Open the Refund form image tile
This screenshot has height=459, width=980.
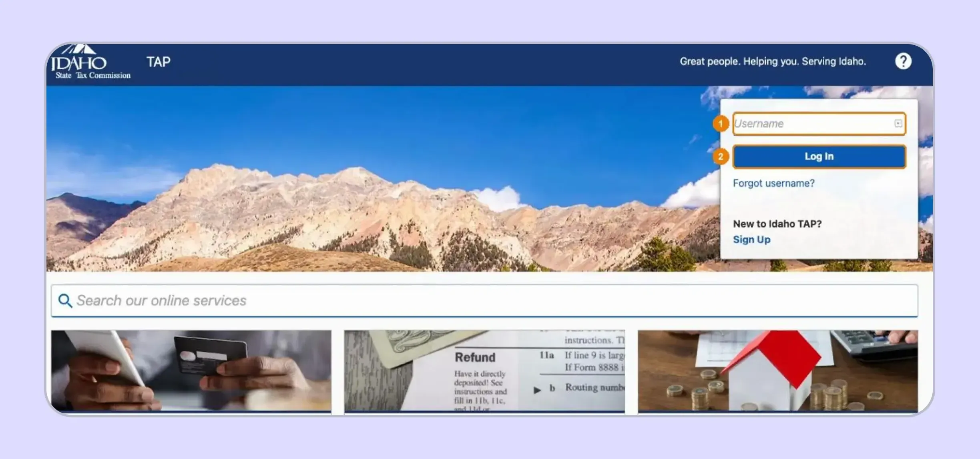tap(484, 371)
